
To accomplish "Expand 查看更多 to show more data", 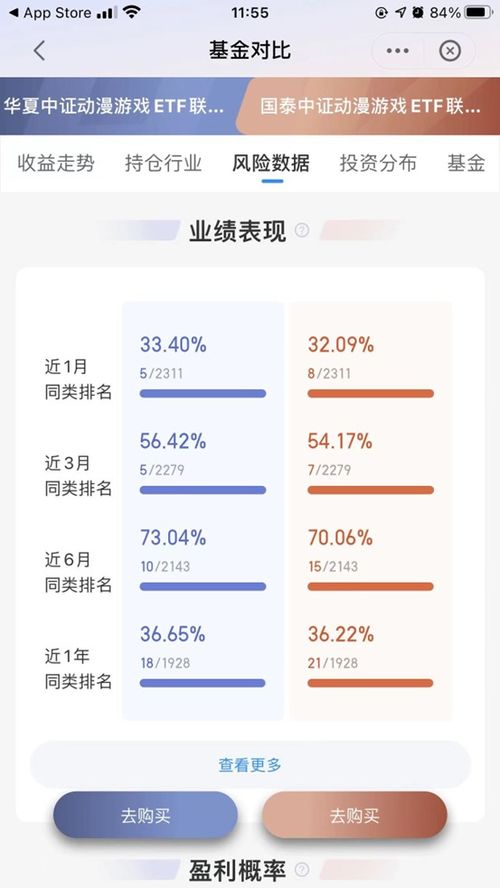I will [250, 765].
